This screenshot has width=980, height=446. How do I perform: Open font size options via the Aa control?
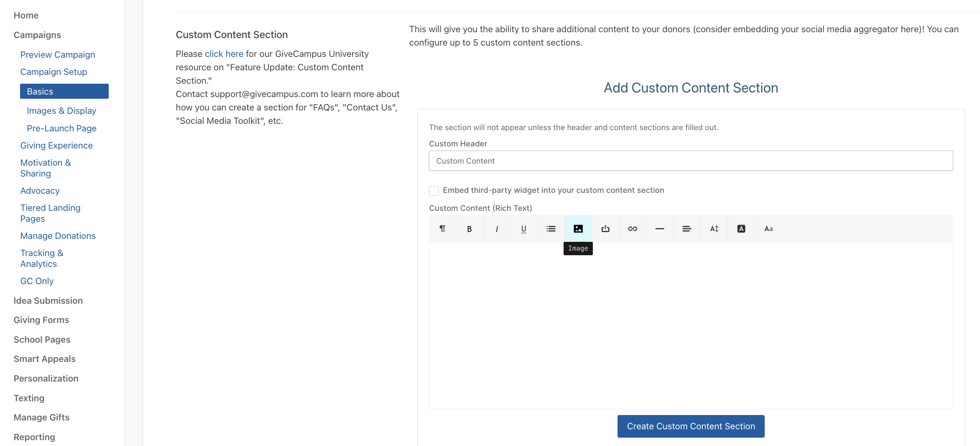click(x=768, y=228)
